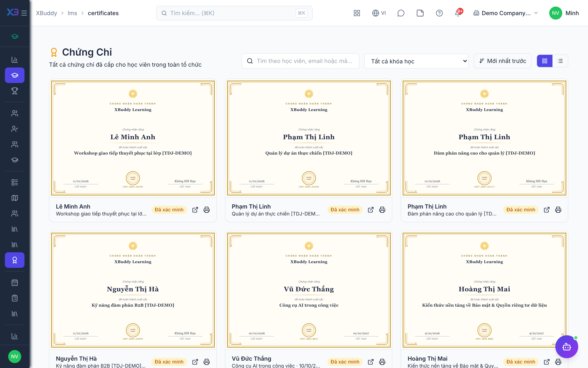
Task: Open the top bar chart sidebar item
Action: [14, 60]
